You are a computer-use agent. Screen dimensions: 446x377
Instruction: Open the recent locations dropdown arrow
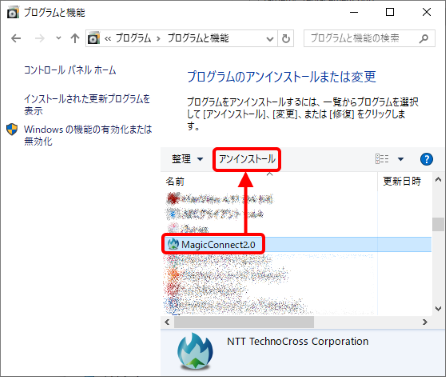pos(58,38)
